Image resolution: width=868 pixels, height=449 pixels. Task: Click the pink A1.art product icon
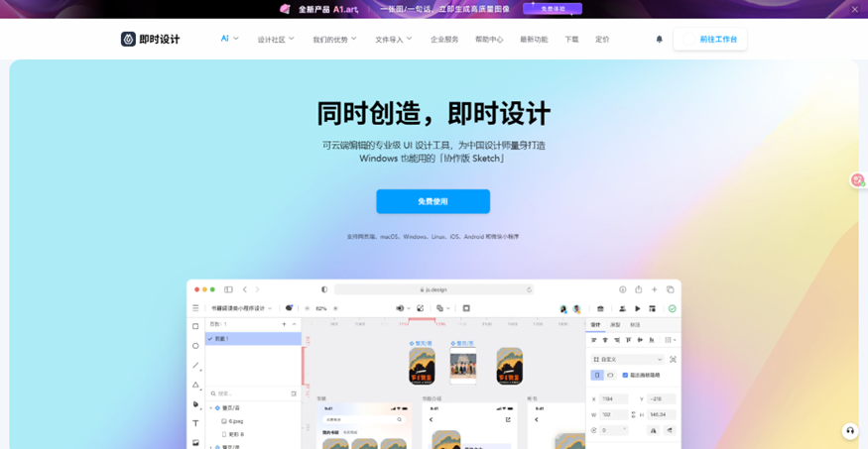point(285,9)
